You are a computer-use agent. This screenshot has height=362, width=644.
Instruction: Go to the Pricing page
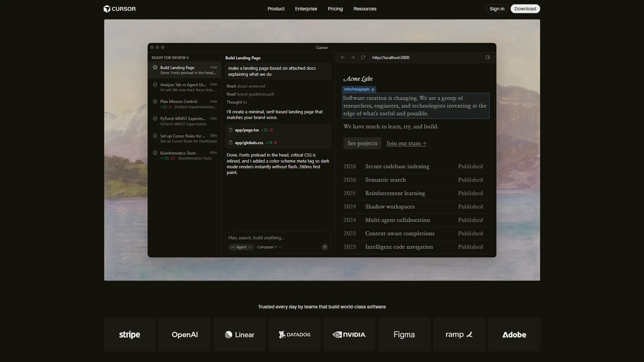click(335, 9)
